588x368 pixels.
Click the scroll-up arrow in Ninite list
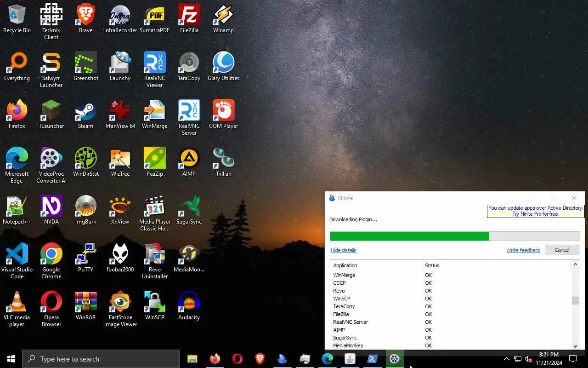click(x=575, y=264)
